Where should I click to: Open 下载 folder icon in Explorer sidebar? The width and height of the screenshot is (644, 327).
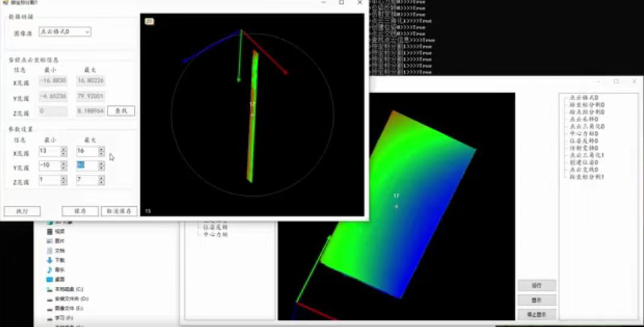(x=50, y=260)
